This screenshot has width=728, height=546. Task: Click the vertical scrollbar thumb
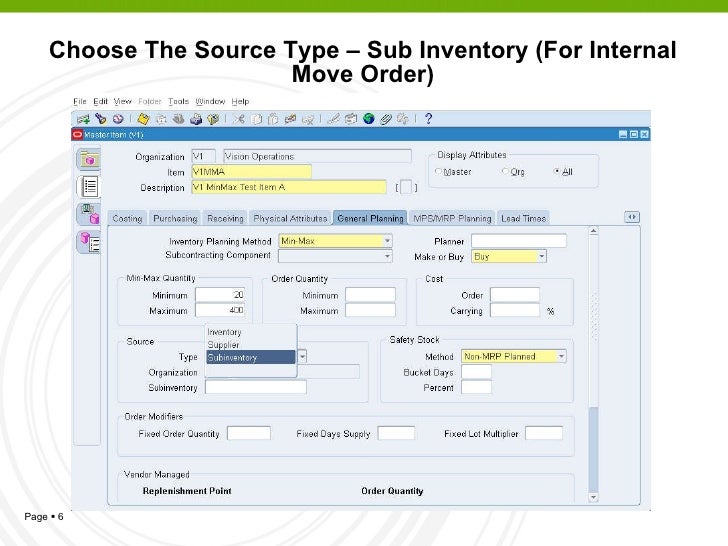coord(593,448)
